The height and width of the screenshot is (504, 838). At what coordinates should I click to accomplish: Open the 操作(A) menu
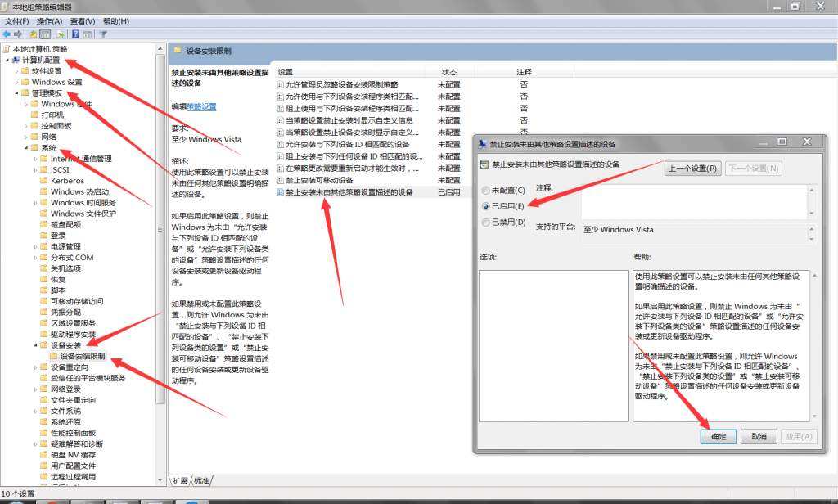click(49, 20)
